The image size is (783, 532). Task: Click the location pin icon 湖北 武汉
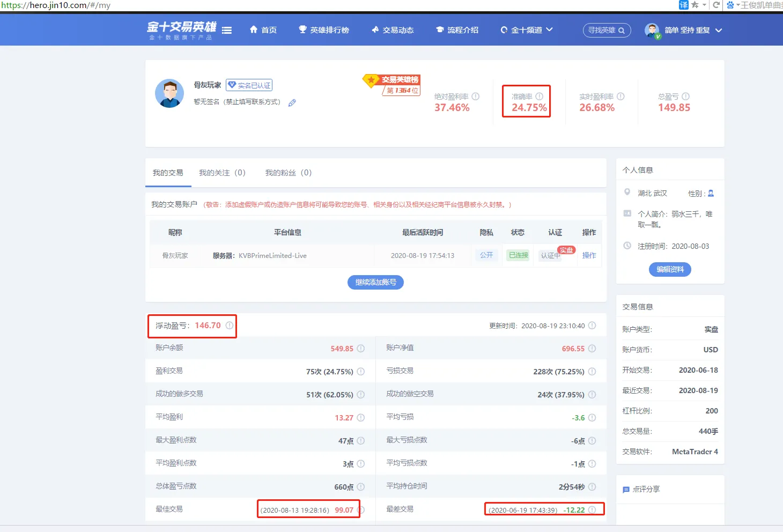[x=627, y=192]
